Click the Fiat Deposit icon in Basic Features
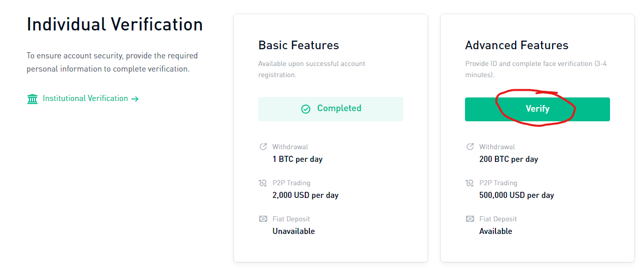Screen dimensions: 644x269 263,219
